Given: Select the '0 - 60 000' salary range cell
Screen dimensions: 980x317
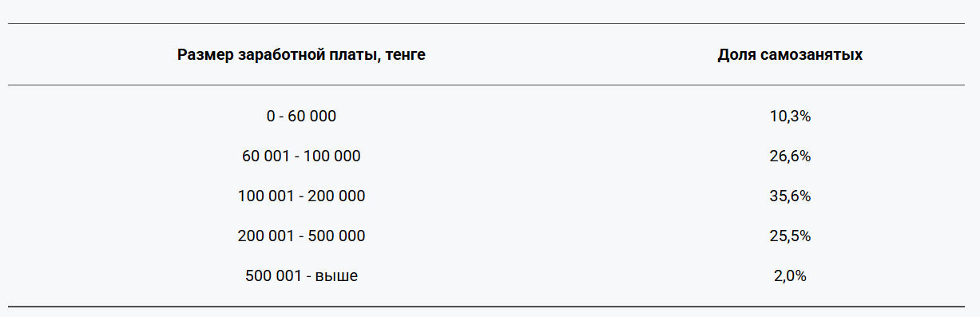Looking at the screenshot, I should pos(301,116).
